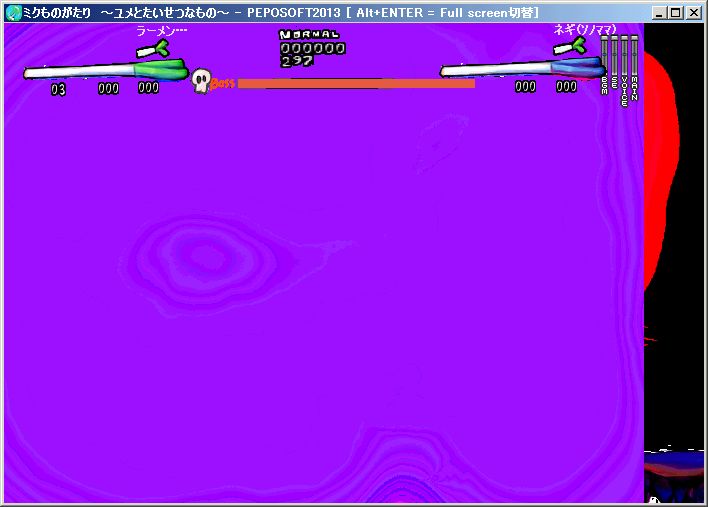Viewport: 708px width, 507px height.
Task: Click the large blue-tipped leek gauge
Action: point(522,68)
